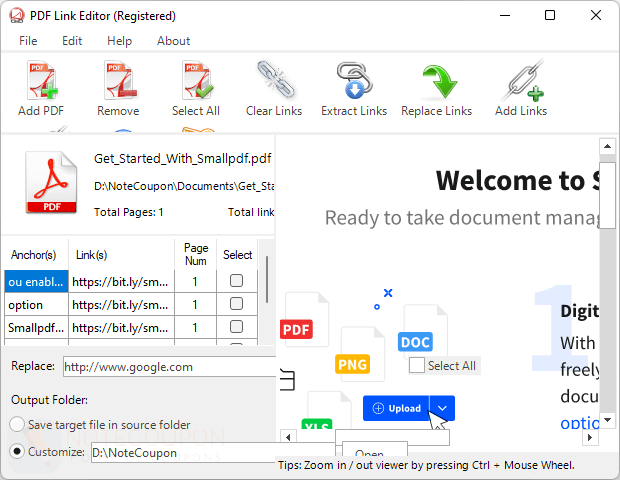Click the 'Total Pages: 1' label

tap(129, 212)
